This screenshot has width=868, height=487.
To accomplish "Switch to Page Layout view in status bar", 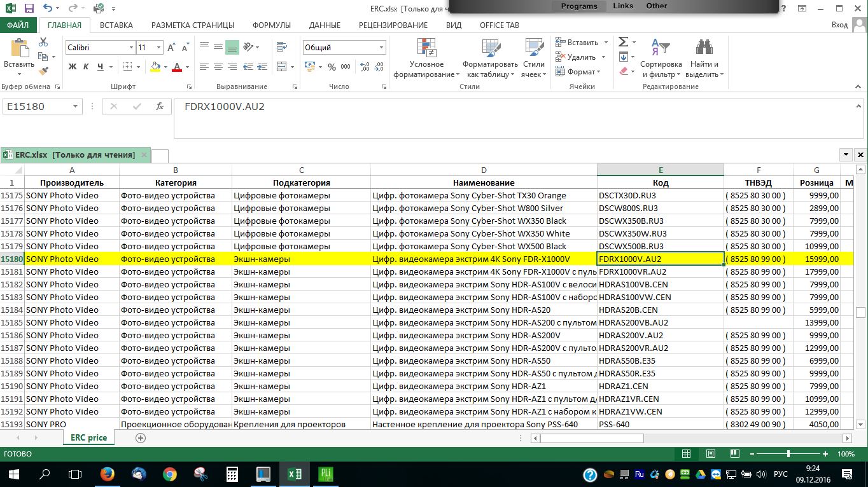I will (711, 454).
